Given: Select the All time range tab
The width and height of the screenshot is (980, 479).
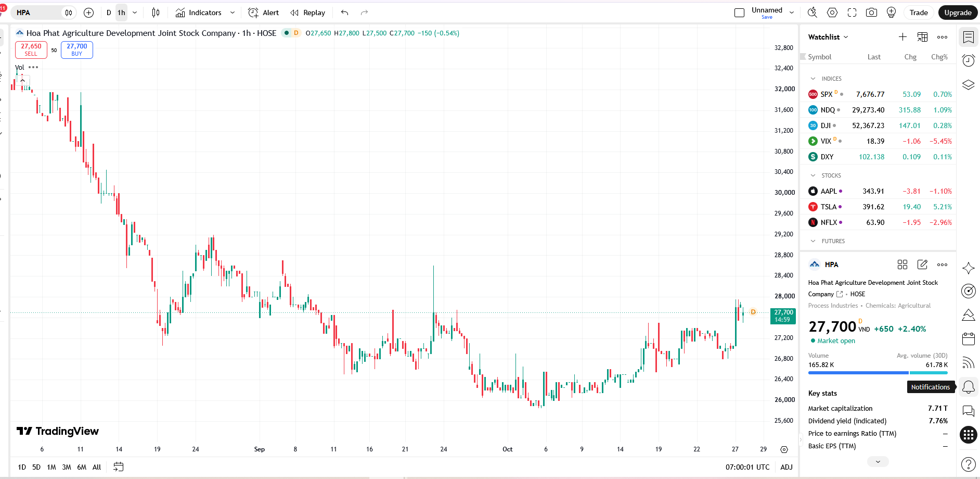Looking at the screenshot, I should coord(97,467).
